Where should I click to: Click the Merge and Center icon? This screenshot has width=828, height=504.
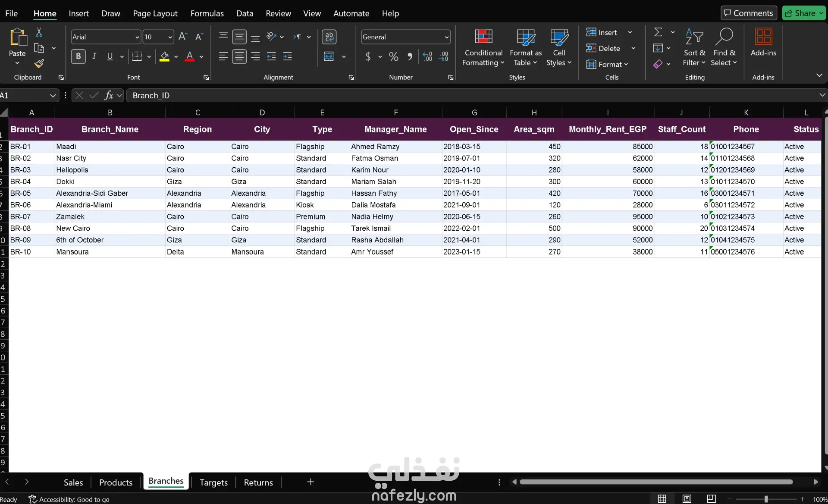click(329, 56)
